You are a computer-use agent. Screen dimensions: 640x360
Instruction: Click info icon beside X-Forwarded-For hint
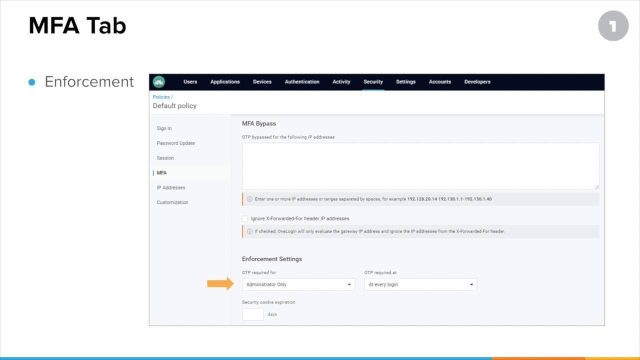coord(249,231)
